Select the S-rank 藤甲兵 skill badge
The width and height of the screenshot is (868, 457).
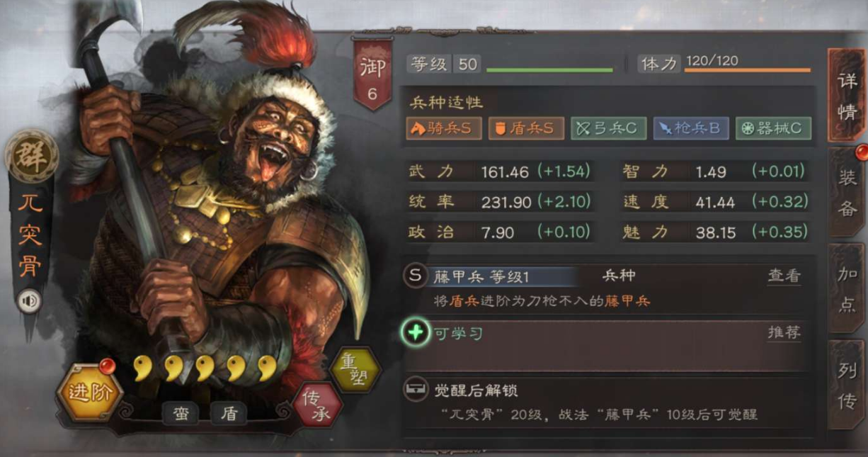pos(416,276)
